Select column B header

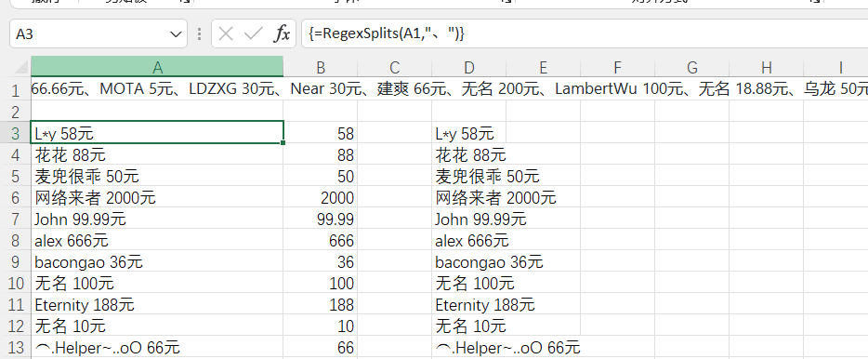click(321, 67)
